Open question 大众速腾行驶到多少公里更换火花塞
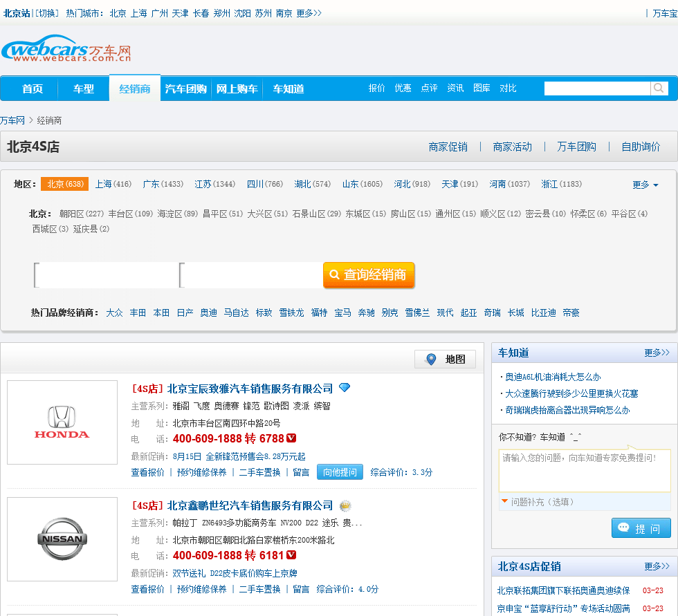The image size is (678, 616). tap(571, 393)
